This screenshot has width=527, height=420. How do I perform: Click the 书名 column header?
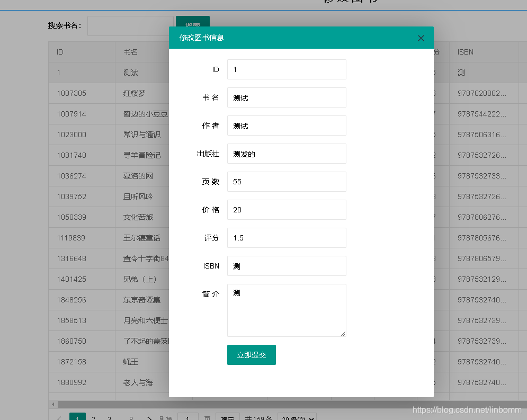[142, 52]
